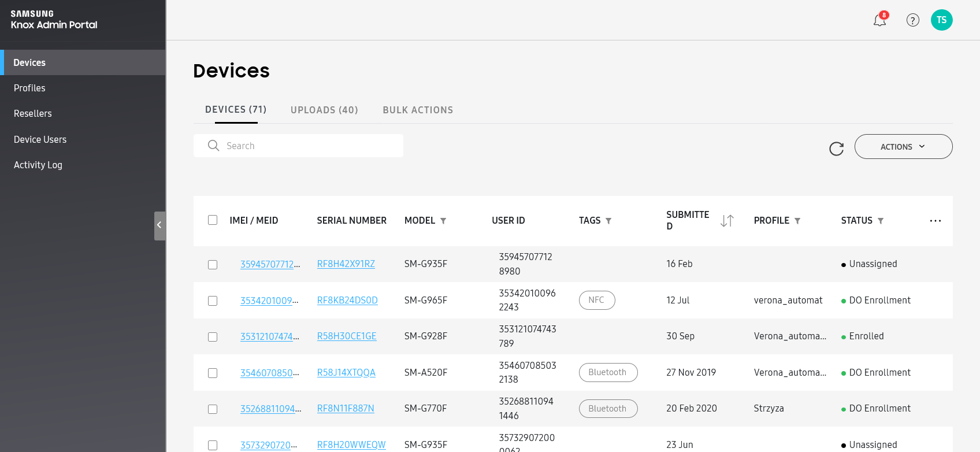980x452 pixels.
Task: Open Profiles in the sidebar
Action: point(83,88)
